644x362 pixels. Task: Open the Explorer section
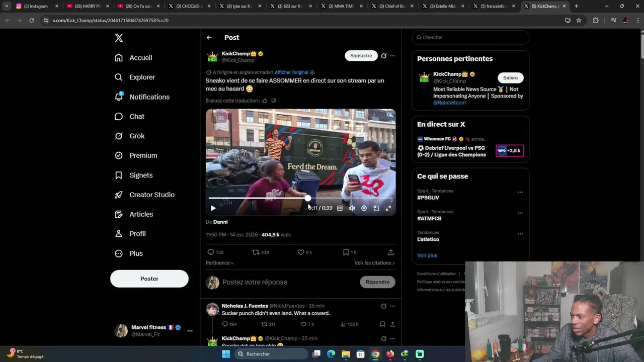coord(135,77)
